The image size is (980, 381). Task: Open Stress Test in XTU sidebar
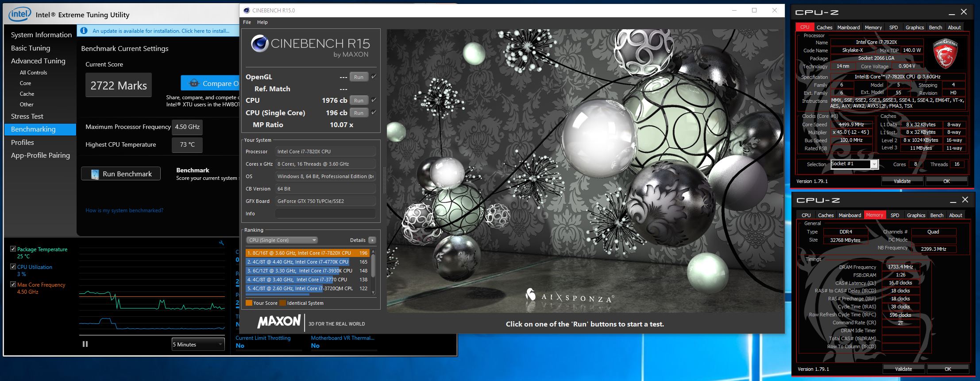[27, 116]
